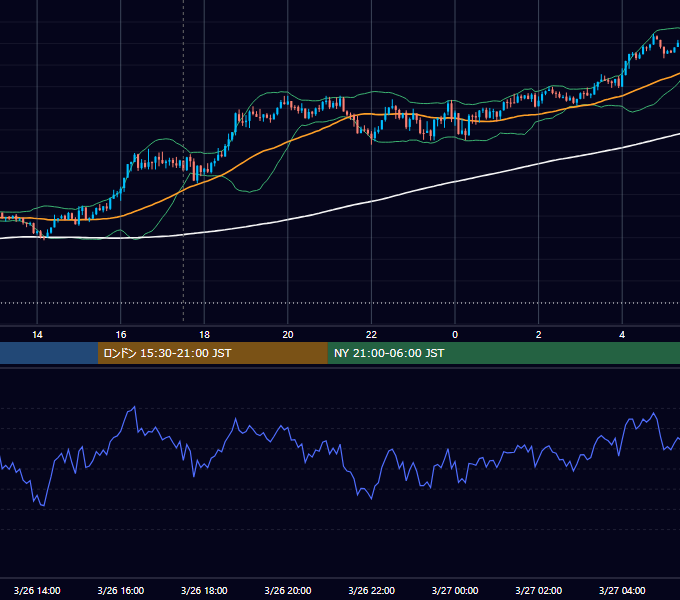
Task: Click hour label 4 on price chart axis
Action: [622, 335]
